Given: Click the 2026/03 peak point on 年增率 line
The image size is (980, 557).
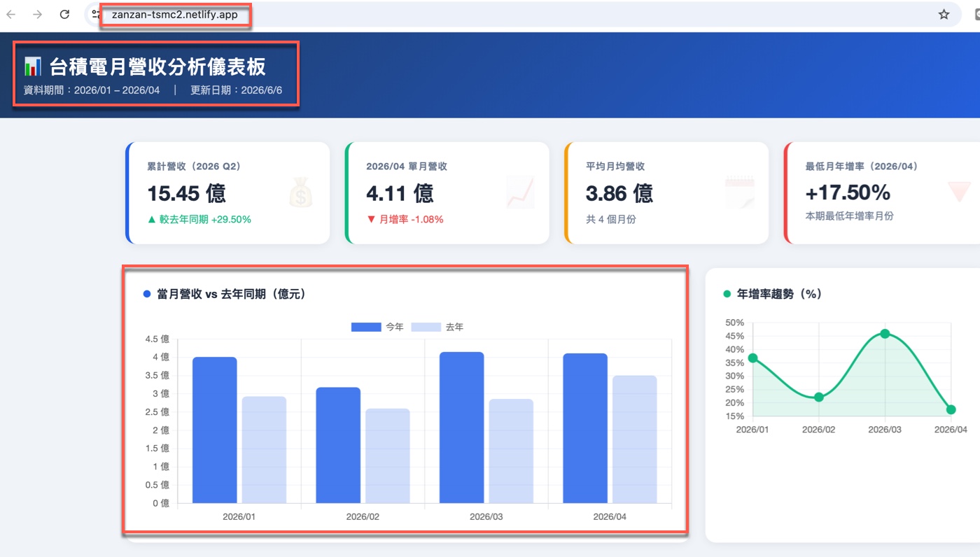Looking at the screenshot, I should [x=885, y=334].
